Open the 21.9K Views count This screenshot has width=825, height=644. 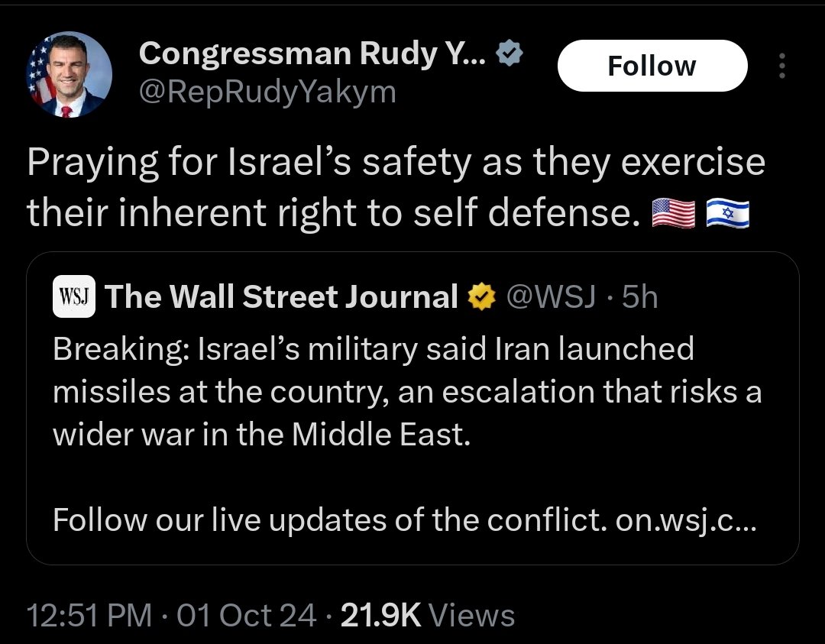427,615
